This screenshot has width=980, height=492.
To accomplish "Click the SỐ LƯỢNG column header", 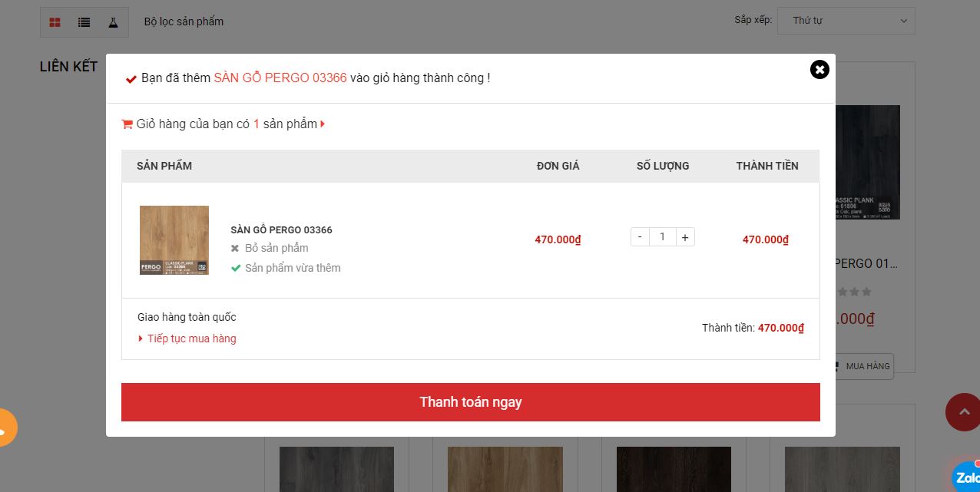I will click(x=663, y=166).
